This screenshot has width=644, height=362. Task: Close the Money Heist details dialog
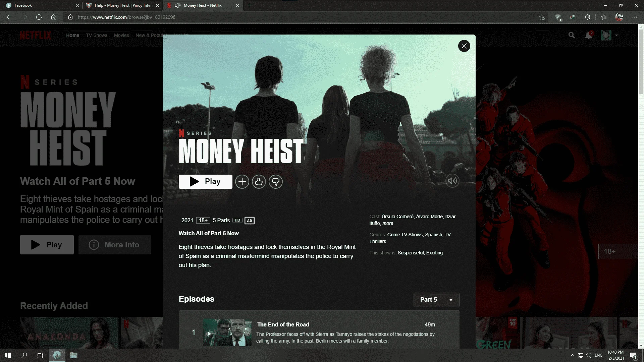tap(464, 46)
